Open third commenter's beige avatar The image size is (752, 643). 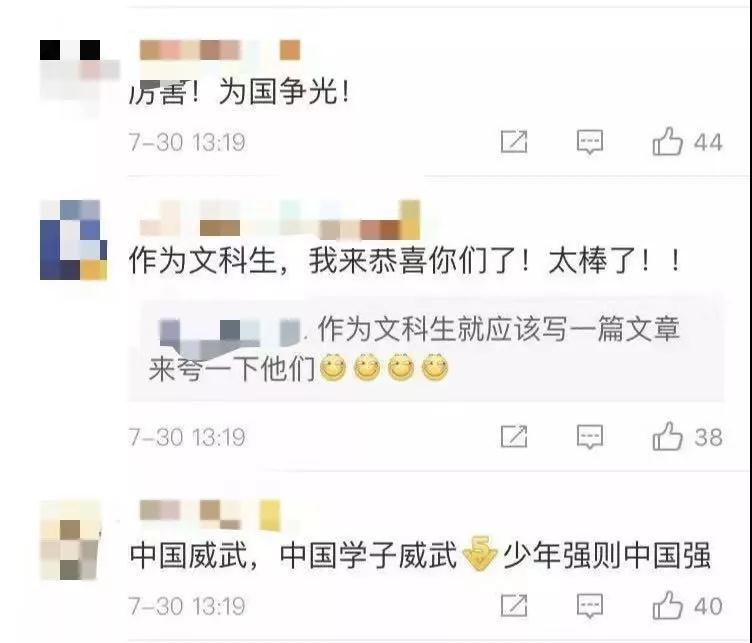[x=70, y=541]
